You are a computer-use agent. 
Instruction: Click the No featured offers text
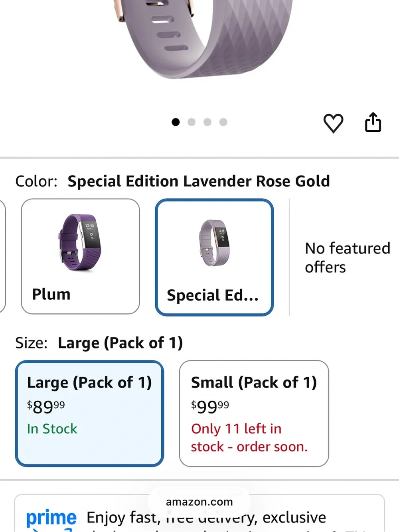point(347,257)
